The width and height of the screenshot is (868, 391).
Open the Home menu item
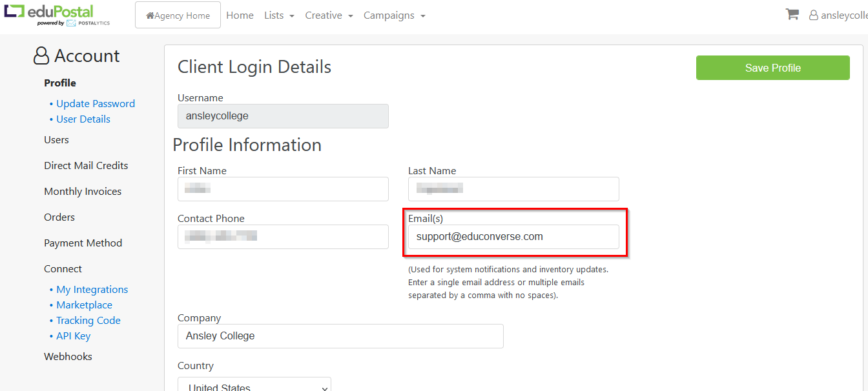240,15
